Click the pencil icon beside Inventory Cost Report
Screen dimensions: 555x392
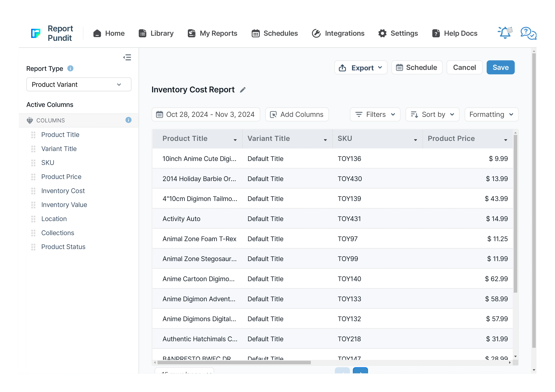(x=242, y=90)
